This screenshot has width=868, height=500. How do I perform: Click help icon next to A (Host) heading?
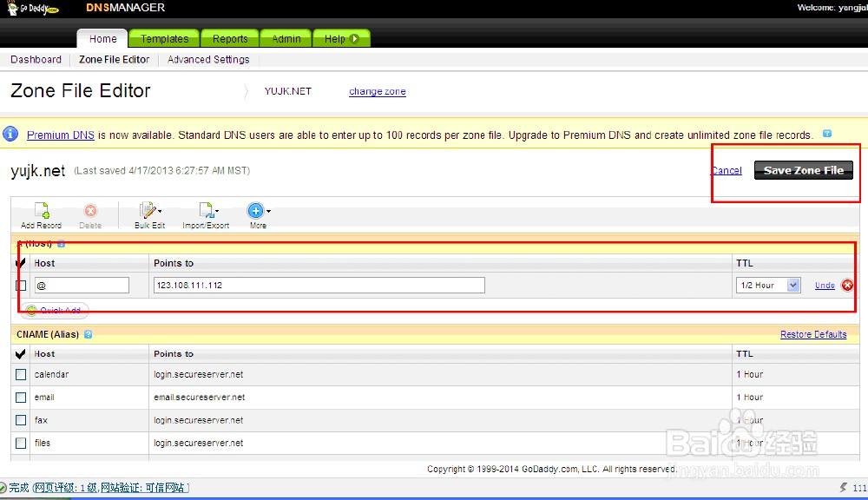coord(61,244)
